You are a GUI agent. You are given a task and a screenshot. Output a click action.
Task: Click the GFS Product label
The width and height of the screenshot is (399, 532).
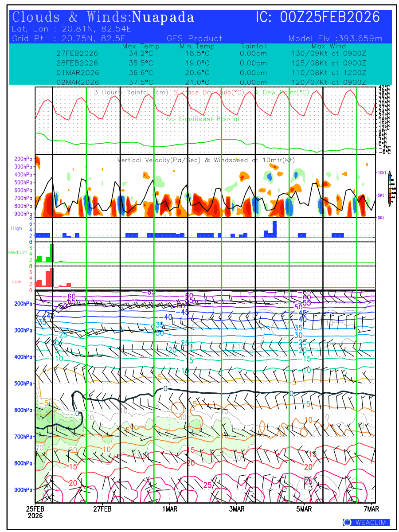coord(194,39)
